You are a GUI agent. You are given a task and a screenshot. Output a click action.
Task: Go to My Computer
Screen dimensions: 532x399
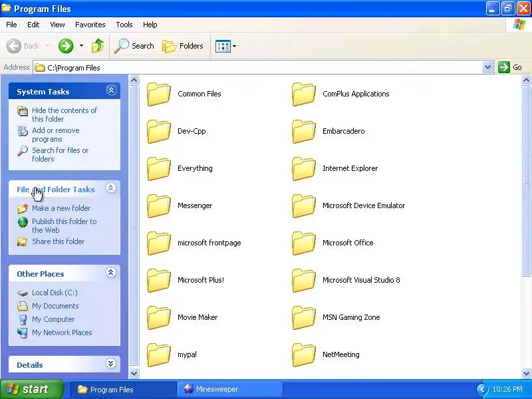coord(53,319)
